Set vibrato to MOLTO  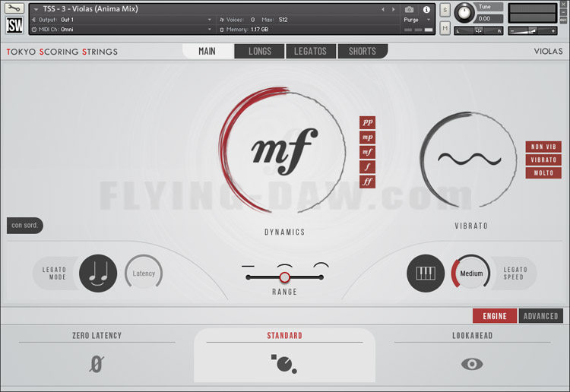tap(543, 173)
